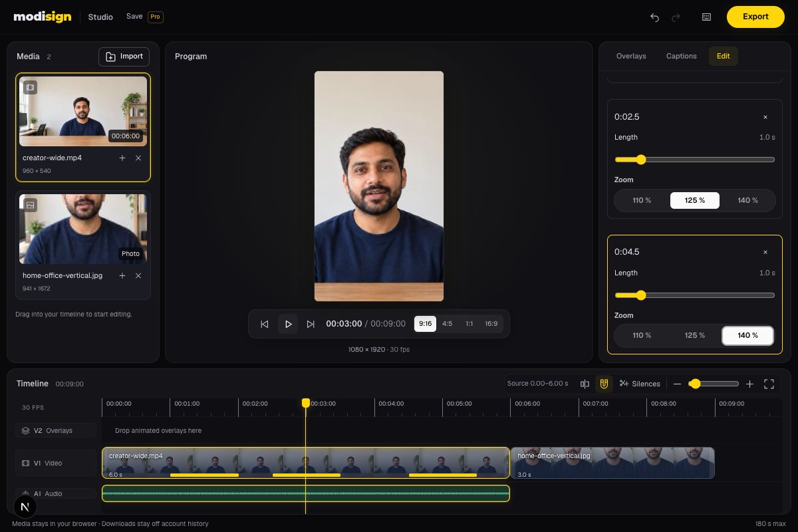Image resolution: width=798 pixels, height=532 pixels.
Task: Skip to end of program
Action: [311, 324]
